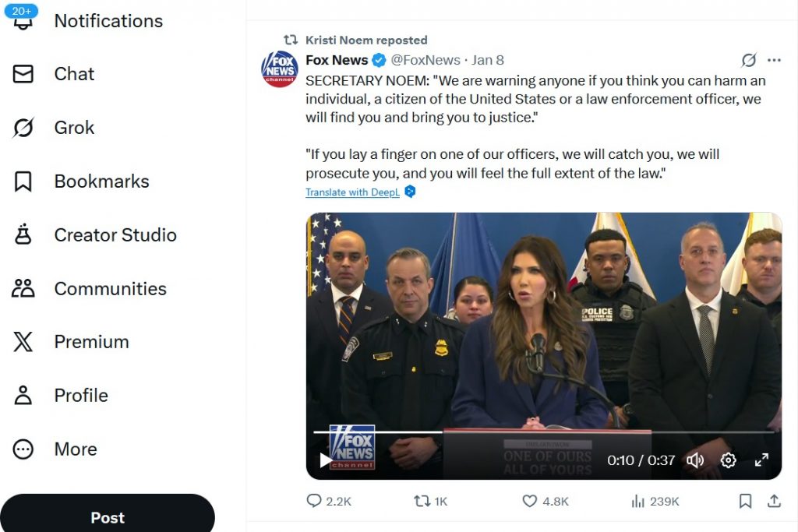This screenshot has width=798, height=532.
Task: Expand the video to fullscreen
Action: [761, 460]
